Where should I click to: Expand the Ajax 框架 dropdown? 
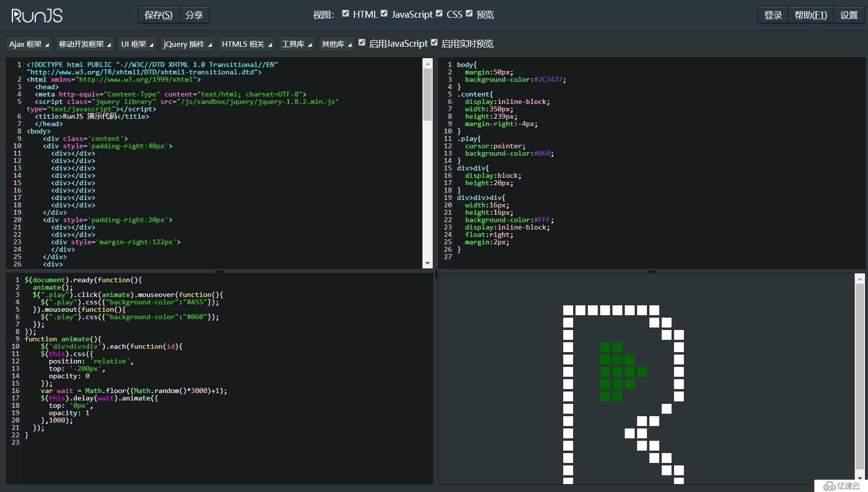click(x=29, y=44)
